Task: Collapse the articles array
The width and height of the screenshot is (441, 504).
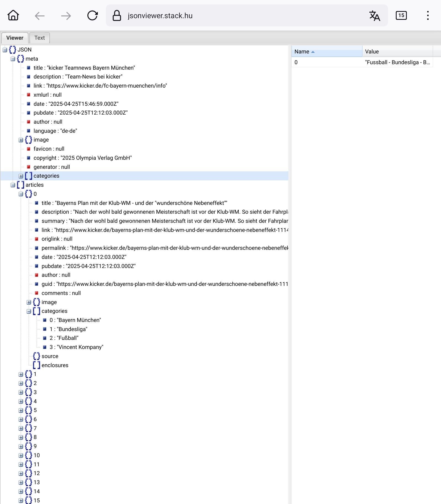Action: point(13,185)
